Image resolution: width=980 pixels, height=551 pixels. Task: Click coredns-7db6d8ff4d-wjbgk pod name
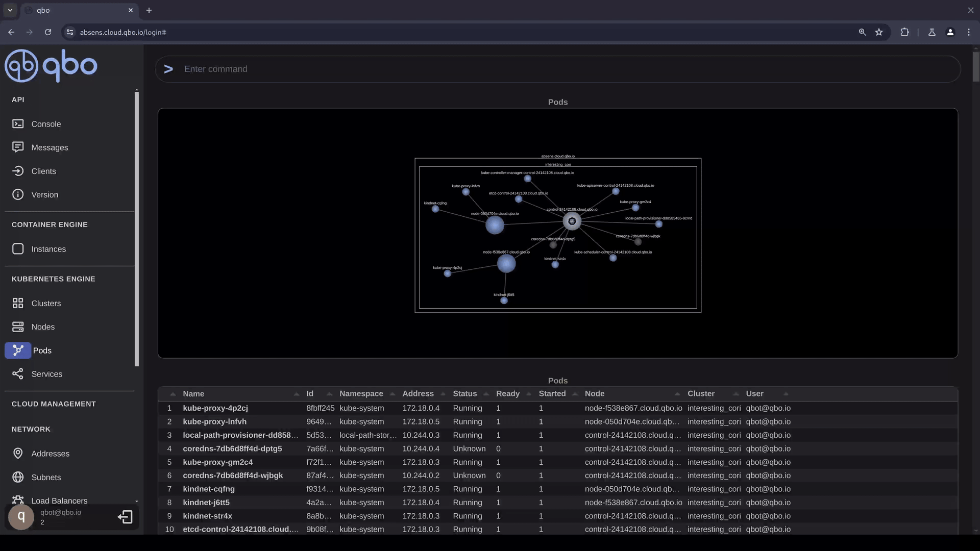pos(233,475)
